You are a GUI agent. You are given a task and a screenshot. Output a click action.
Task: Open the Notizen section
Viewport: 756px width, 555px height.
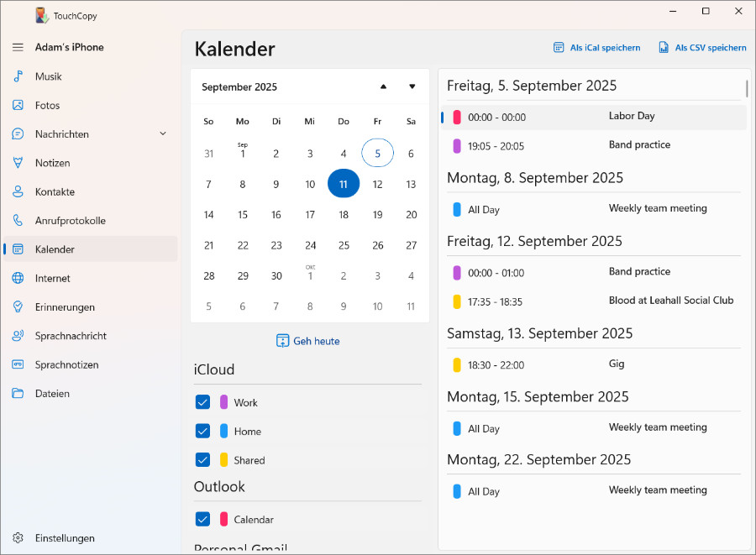pyautogui.click(x=52, y=163)
